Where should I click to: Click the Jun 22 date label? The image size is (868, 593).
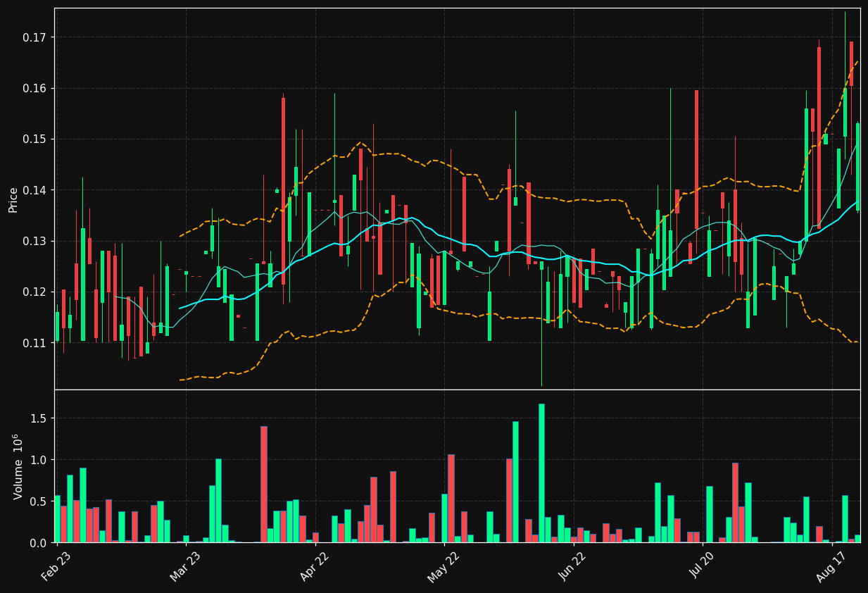click(x=573, y=566)
